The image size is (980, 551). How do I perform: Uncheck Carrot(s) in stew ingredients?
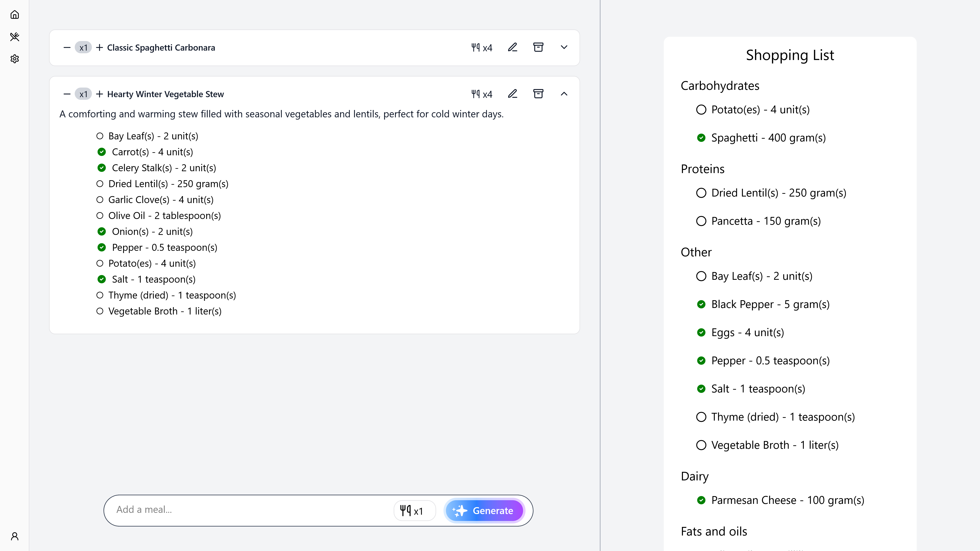[102, 152]
